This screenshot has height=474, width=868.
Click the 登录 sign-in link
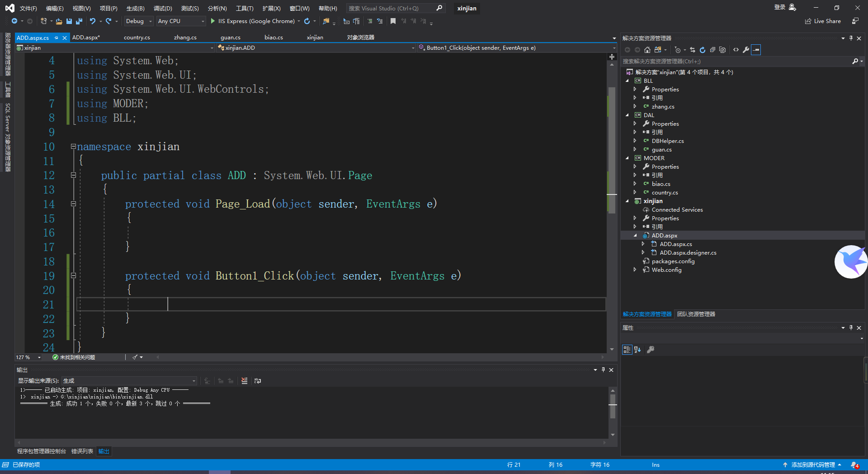(x=780, y=7)
